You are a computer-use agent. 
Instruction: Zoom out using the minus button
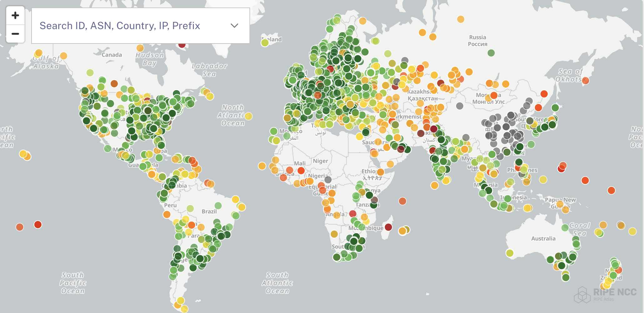pos(15,34)
